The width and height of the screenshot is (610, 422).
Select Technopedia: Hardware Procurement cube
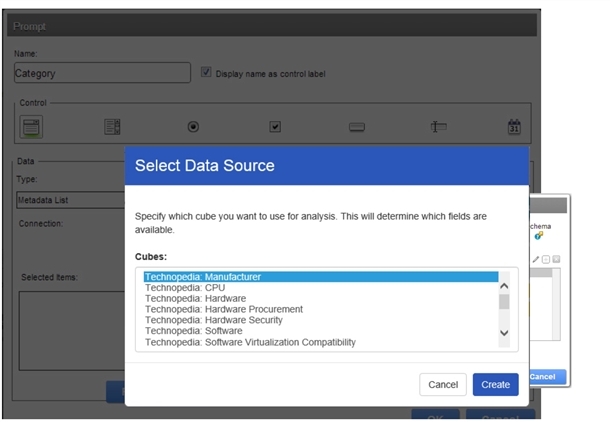point(321,309)
